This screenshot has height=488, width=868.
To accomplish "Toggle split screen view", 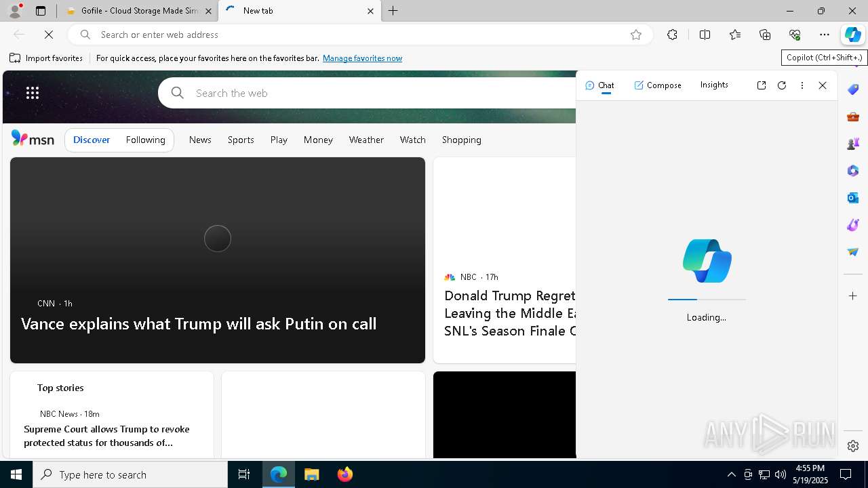I will coord(705,35).
